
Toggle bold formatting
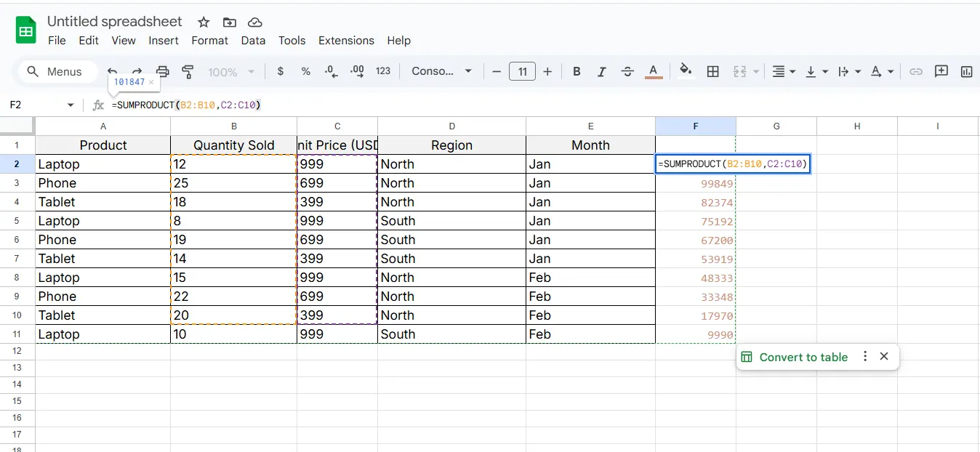(577, 71)
